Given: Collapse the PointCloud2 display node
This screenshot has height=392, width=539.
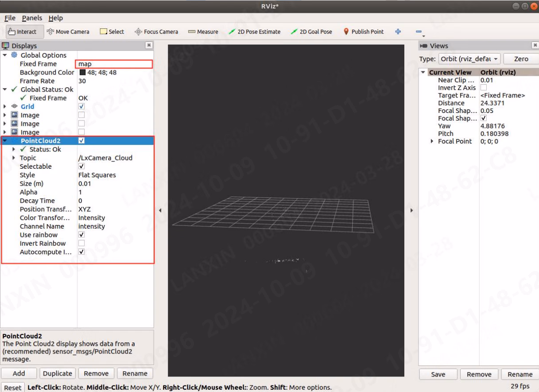Looking at the screenshot, I should click(x=5, y=141).
